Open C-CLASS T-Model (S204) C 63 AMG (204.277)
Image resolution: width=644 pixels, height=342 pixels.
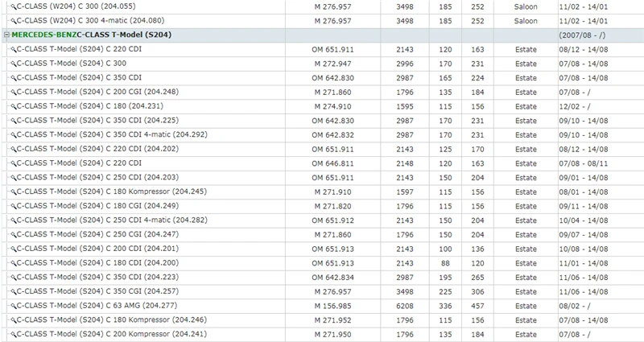(97, 306)
